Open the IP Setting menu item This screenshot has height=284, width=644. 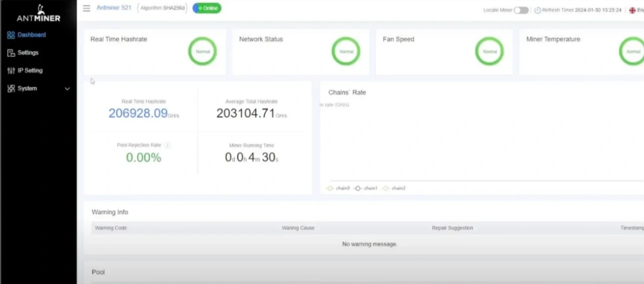tap(30, 71)
